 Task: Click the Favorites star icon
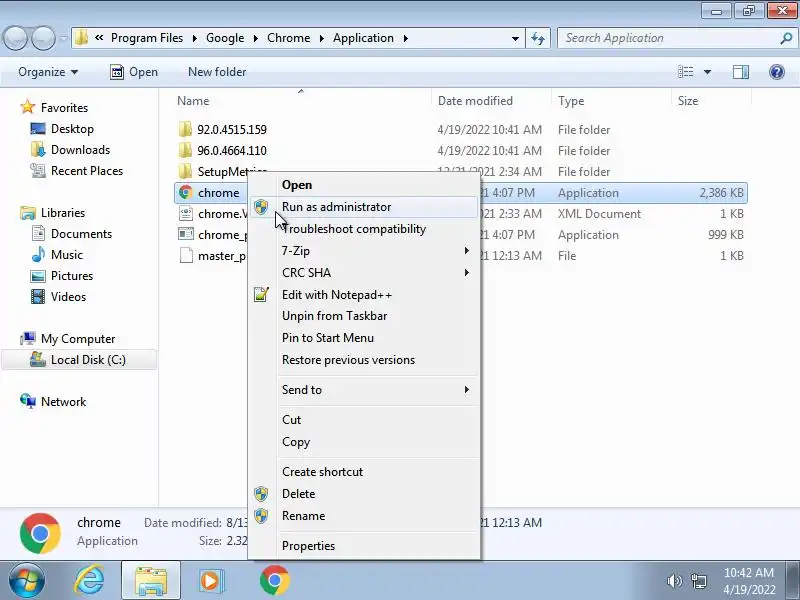pyautogui.click(x=27, y=107)
